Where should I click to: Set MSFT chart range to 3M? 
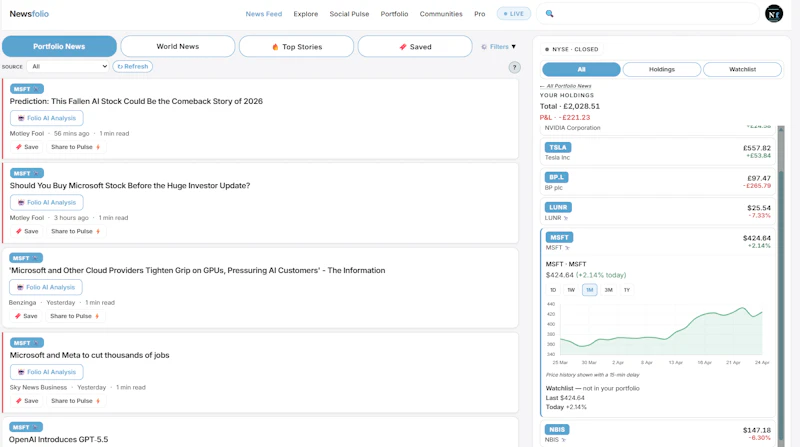(x=608, y=290)
